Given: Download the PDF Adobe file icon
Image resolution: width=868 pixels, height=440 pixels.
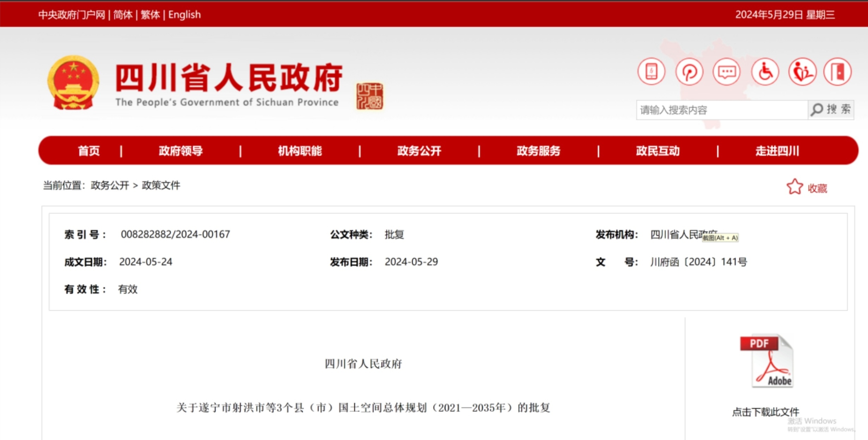Looking at the screenshot, I should point(766,361).
